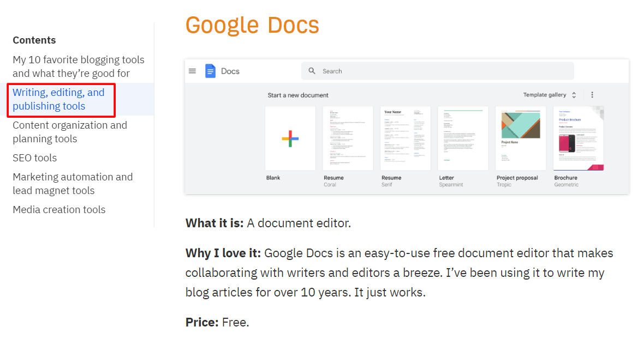Viewport: 644px width, 339px height.
Task: Click the 'Tropic' template subtitle
Action: coord(504,185)
